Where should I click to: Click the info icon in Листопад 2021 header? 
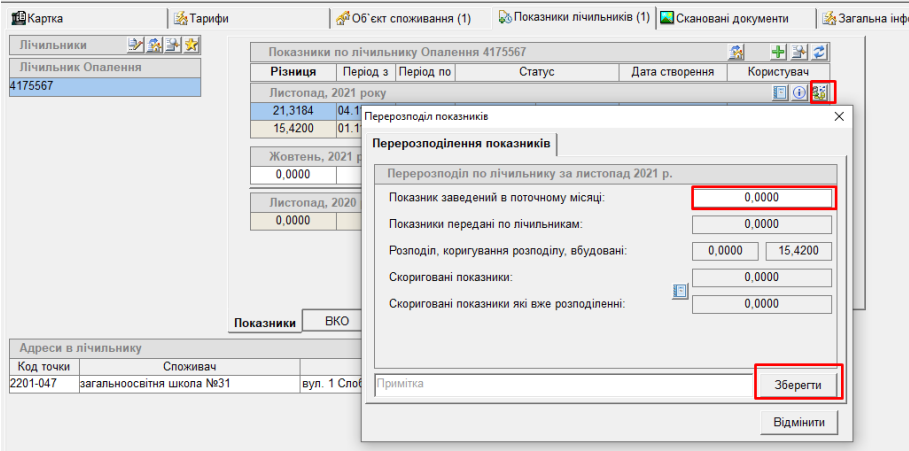(799, 92)
